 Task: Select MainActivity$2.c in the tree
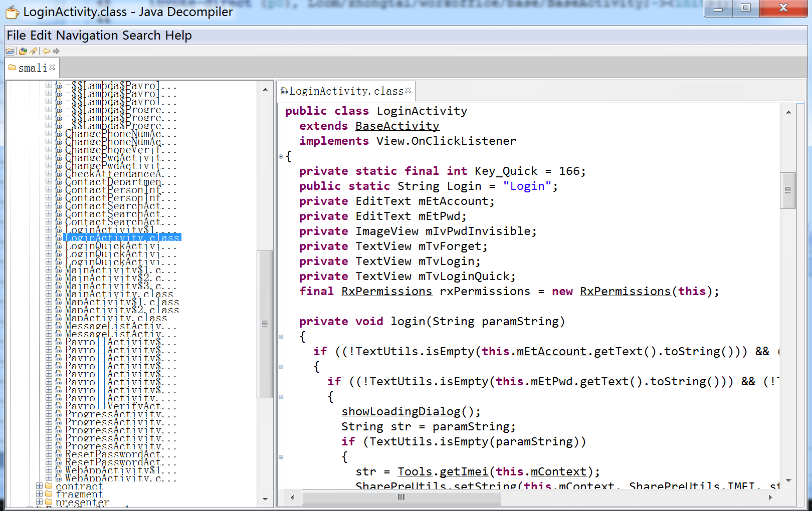click(x=120, y=278)
